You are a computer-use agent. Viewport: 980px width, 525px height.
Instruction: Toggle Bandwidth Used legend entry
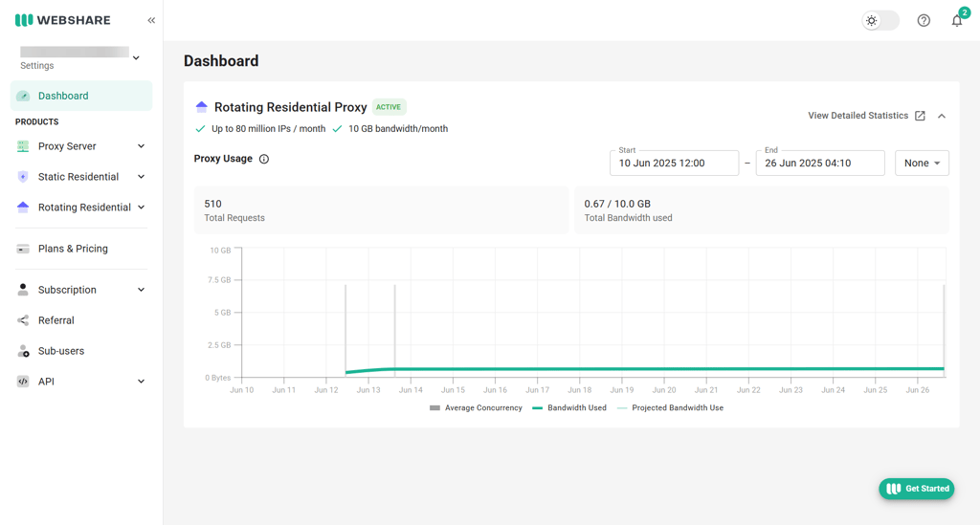(x=568, y=407)
